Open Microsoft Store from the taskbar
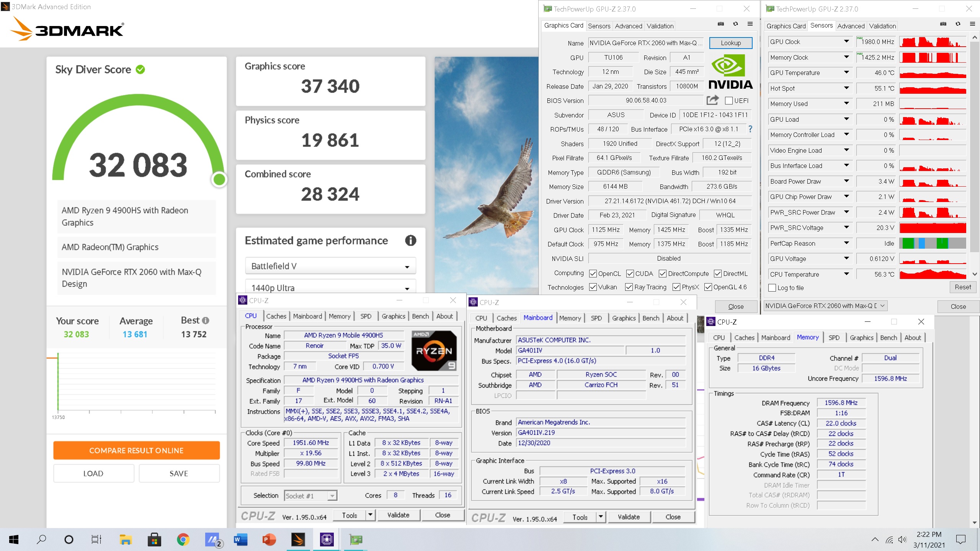 pyautogui.click(x=154, y=540)
